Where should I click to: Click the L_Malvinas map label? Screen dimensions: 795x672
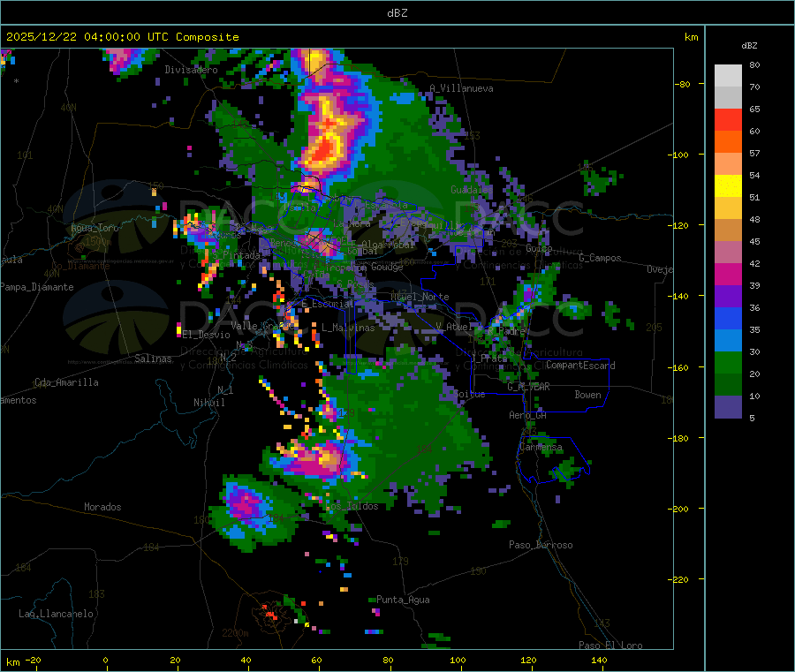[x=348, y=328]
